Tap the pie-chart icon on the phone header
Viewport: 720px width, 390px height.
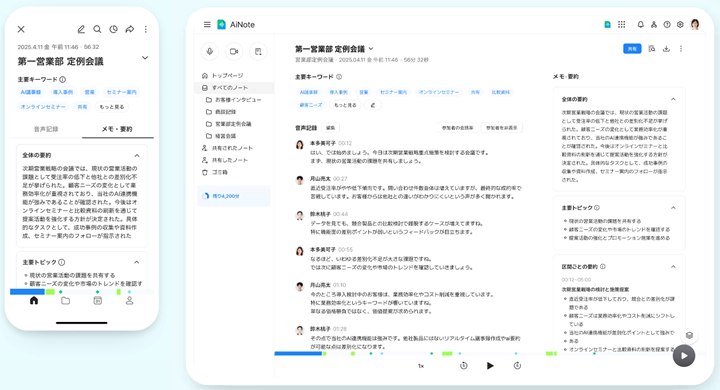pyautogui.click(x=113, y=29)
